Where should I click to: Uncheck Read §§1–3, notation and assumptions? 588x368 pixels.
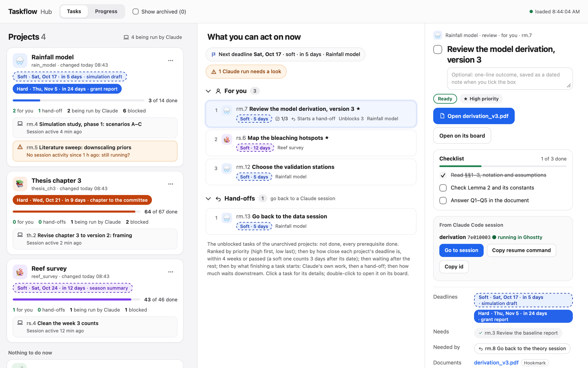[443, 175]
